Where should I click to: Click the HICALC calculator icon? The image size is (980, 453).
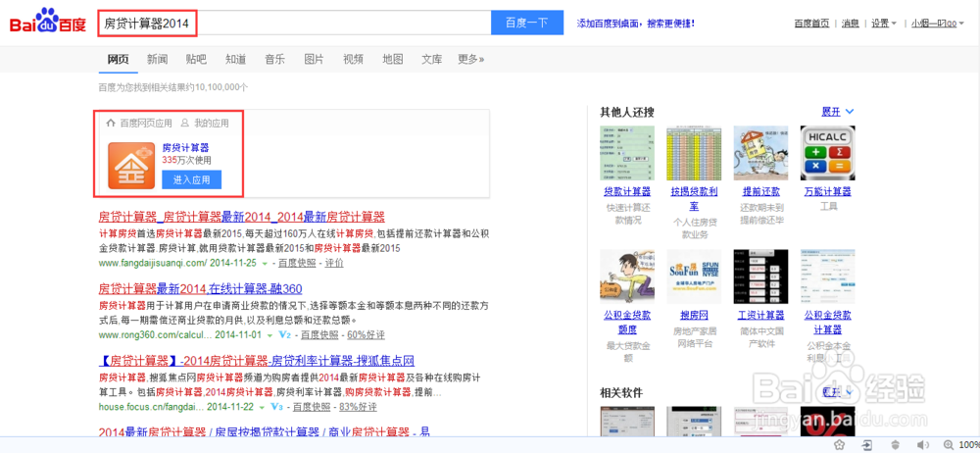point(827,153)
